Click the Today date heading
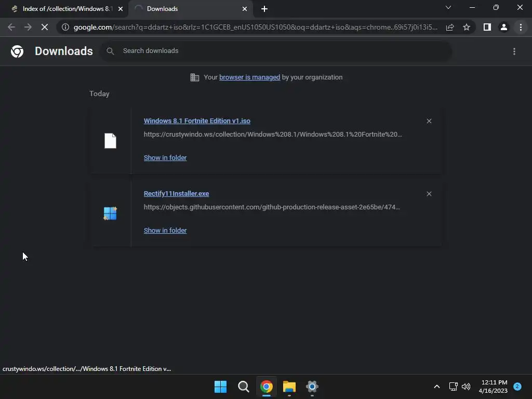This screenshot has height=399, width=532. pos(99,94)
